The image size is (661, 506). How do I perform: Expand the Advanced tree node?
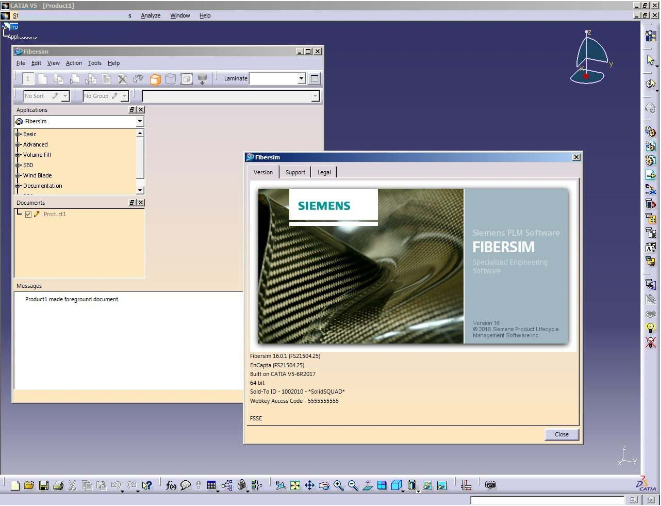point(18,144)
